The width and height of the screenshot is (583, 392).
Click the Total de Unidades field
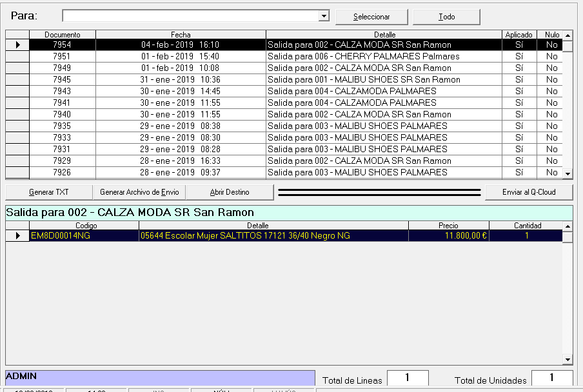(552, 378)
